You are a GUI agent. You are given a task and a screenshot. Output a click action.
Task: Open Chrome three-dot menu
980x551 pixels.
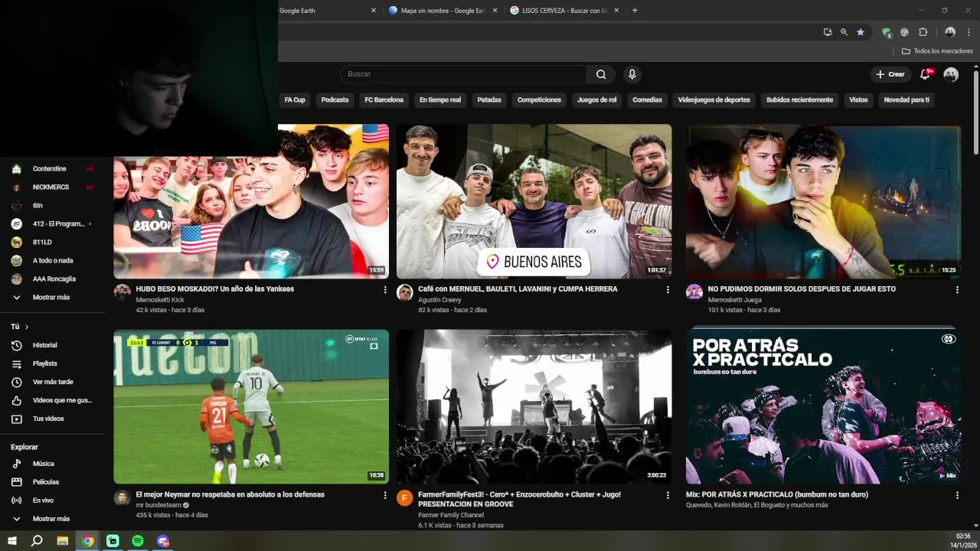pyautogui.click(x=969, y=32)
